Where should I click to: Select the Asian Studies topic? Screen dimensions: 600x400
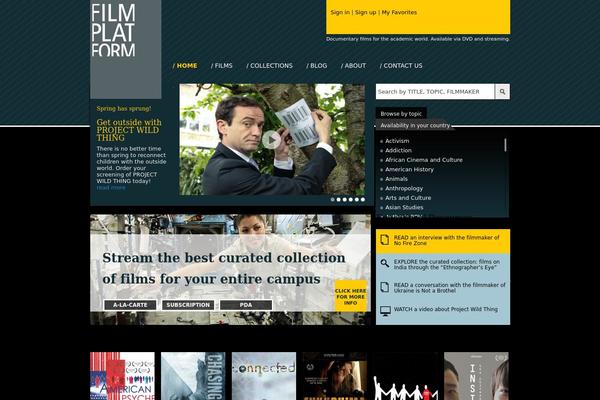[x=404, y=207]
